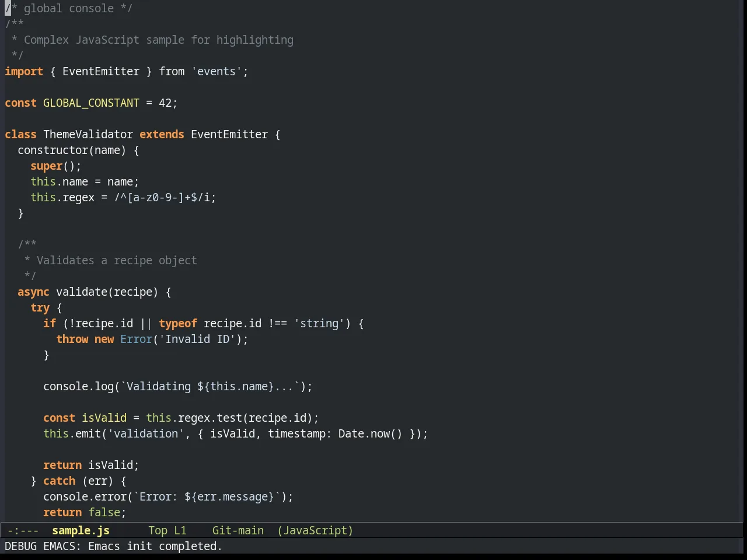Screen dimensions: 747x560
Task: Click the 'Validates a recipe object' comment
Action: [x=117, y=260]
